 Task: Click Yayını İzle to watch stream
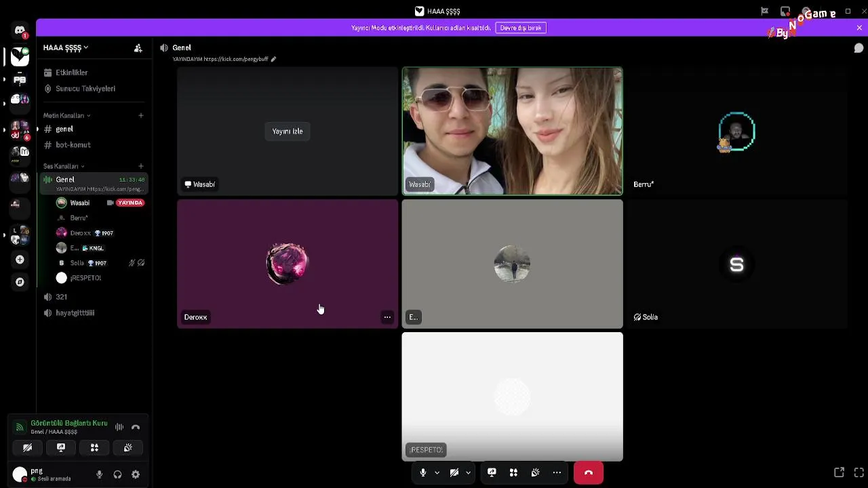(288, 131)
